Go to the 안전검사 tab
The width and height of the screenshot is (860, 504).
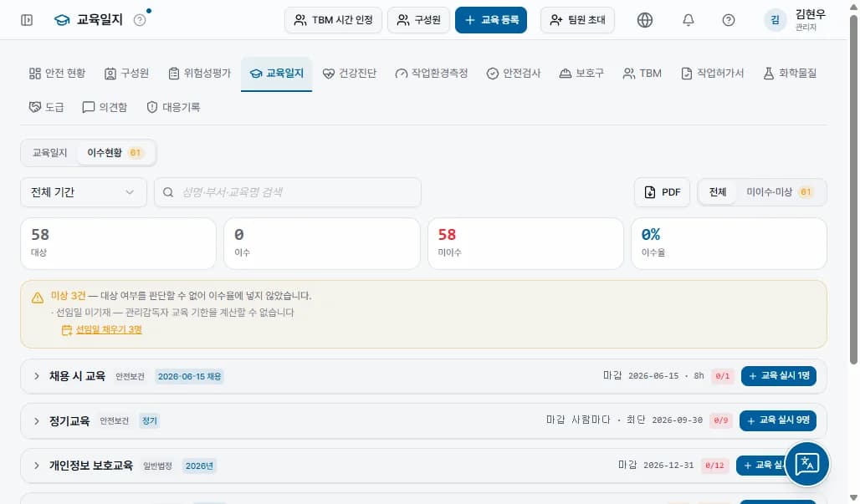(514, 74)
